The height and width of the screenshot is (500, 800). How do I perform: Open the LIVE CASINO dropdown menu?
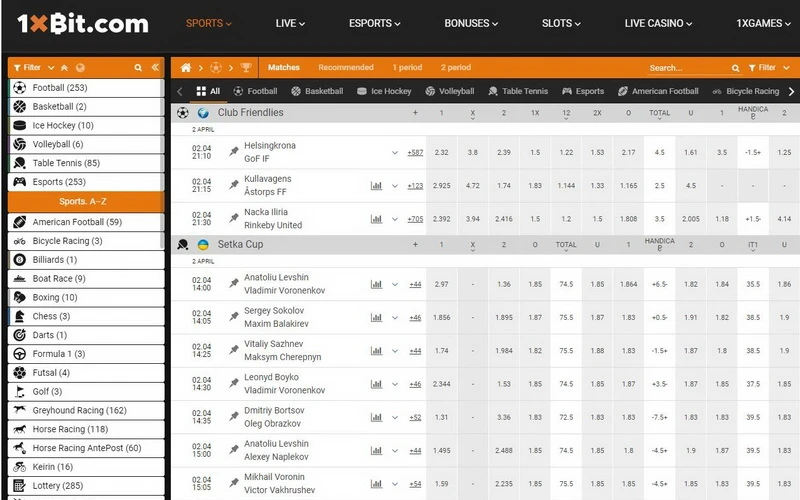[x=658, y=23]
